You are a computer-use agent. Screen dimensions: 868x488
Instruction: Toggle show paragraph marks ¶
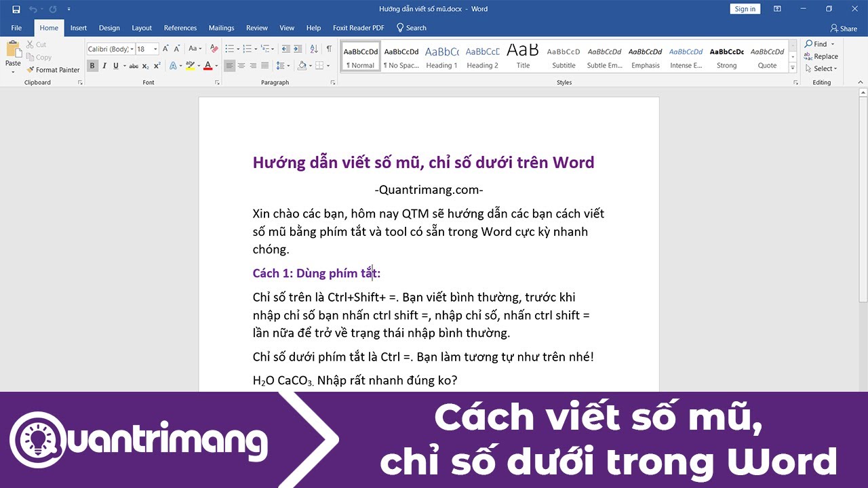(329, 49)
